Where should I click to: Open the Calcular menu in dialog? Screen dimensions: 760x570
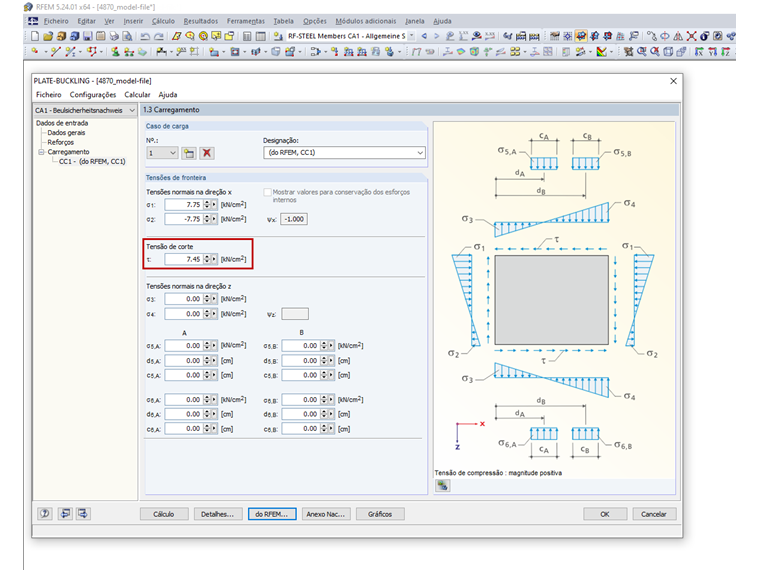(137, 95)
